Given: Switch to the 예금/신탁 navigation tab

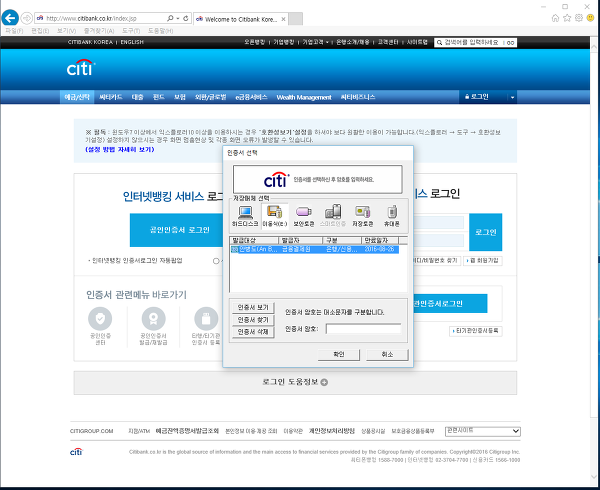Looking at the screenshot, I should pyautogui.click(x=77, y=97).
